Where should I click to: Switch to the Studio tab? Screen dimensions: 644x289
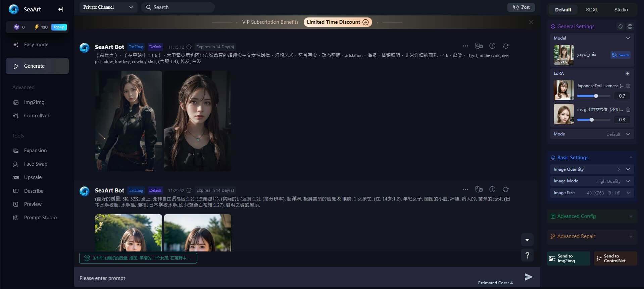(621, 10)
